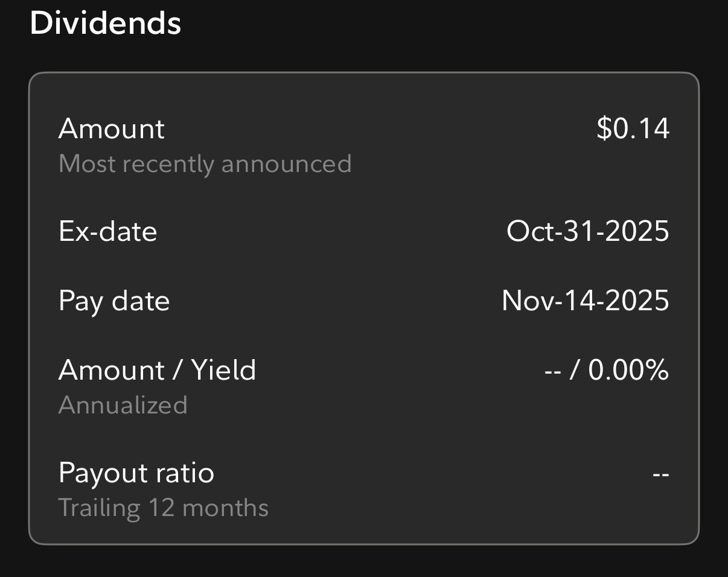Click the 0.00% annualized yield percentage
This screenshot has width=728, height=577.
(628, 370)
